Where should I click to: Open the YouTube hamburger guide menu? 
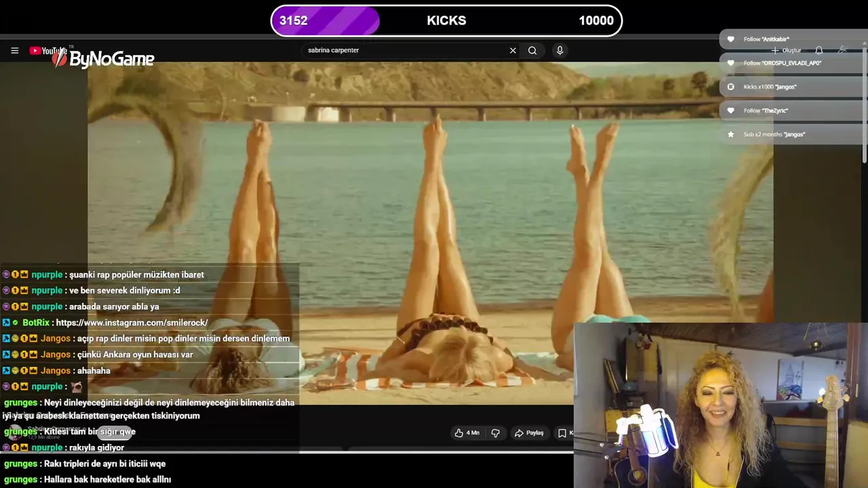click(x=14, y=50)
